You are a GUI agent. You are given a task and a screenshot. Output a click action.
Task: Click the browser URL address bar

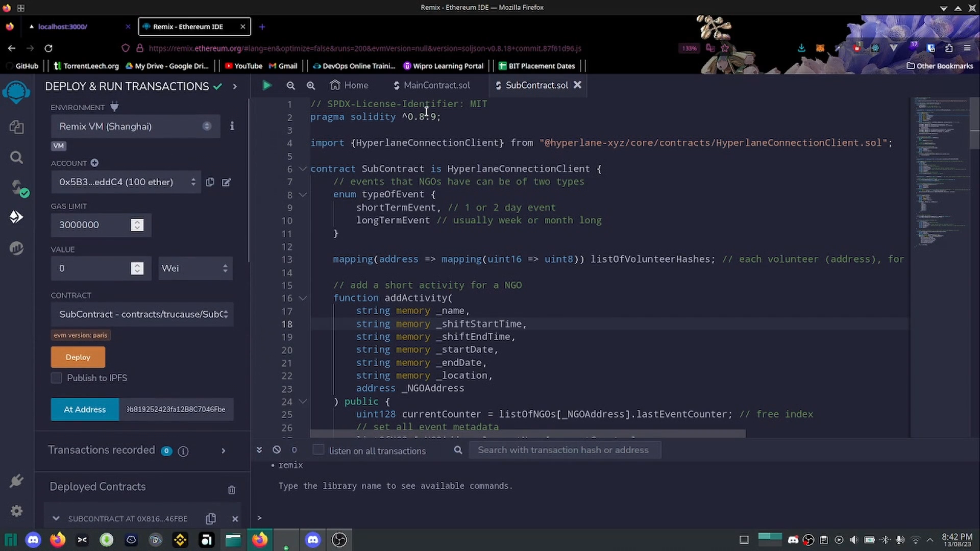pyautogui.click(x=365, y=48)
